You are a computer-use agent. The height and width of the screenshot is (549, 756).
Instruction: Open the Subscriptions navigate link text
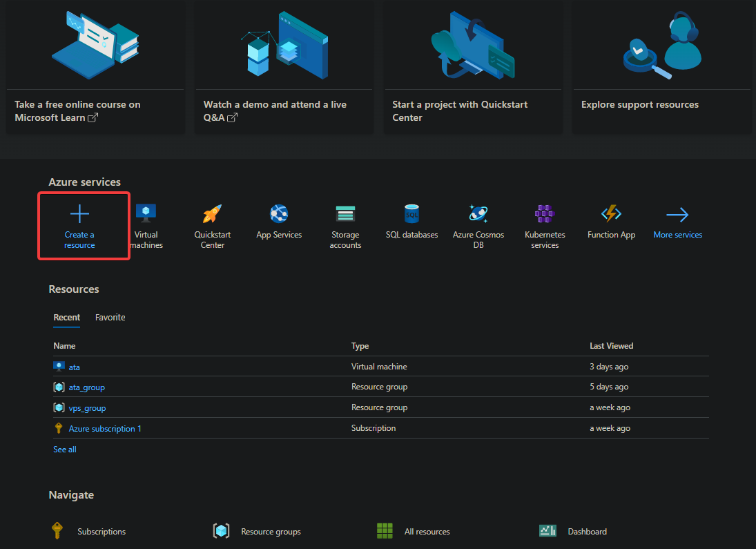101,531
